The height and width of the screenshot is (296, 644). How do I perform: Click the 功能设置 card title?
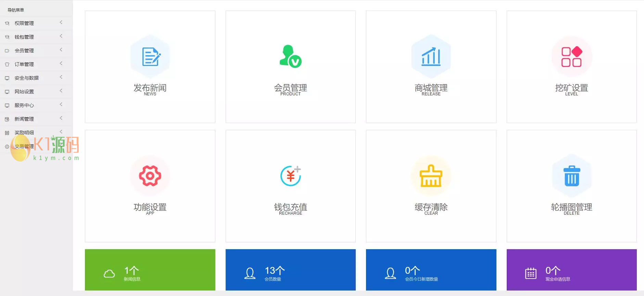[x=150, y=207]
